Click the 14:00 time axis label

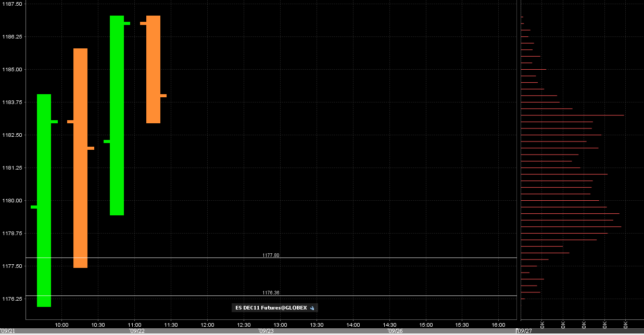click(353, 324)
